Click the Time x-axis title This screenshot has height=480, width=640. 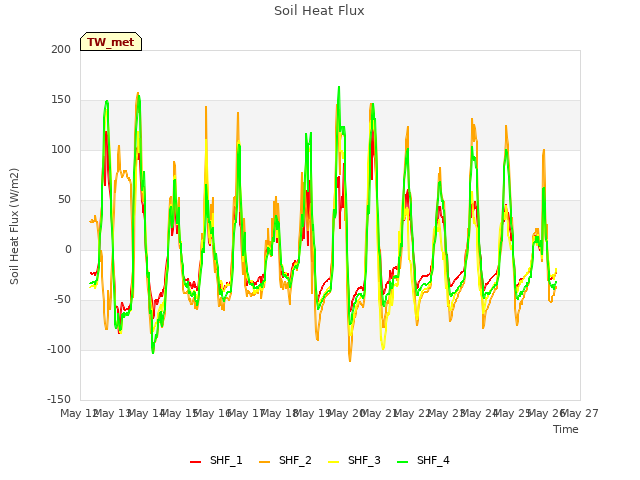[566, 429]
